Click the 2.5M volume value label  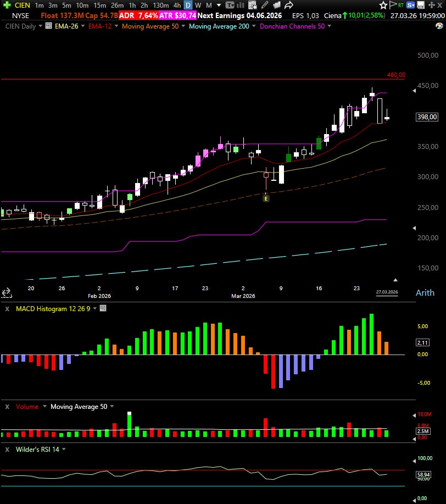pos(423,431)
